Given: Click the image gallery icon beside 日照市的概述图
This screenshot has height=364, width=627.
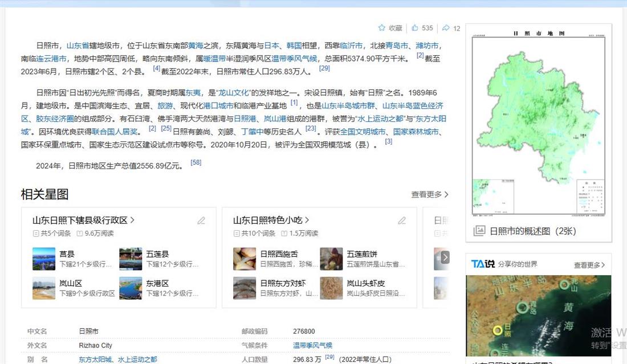Looking at the screenshot, I should pos(479,231).
